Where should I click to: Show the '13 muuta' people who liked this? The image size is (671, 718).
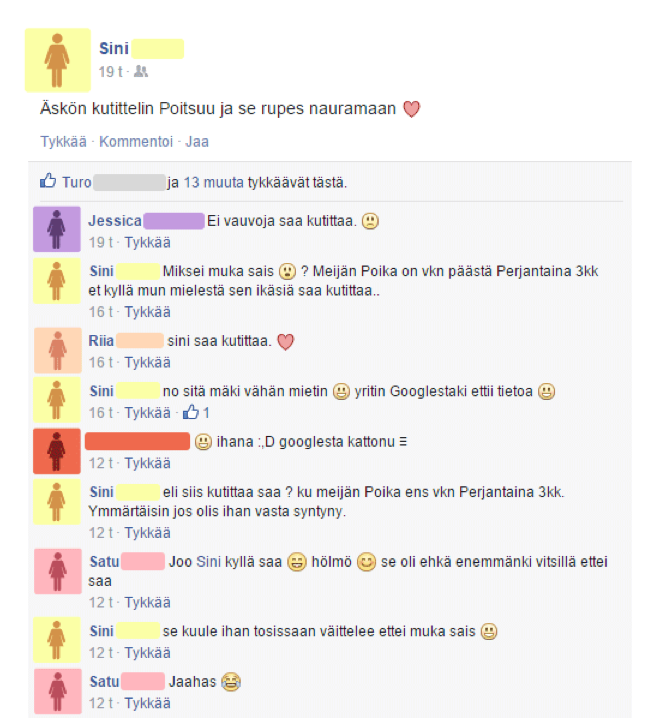tap(213, 182)
